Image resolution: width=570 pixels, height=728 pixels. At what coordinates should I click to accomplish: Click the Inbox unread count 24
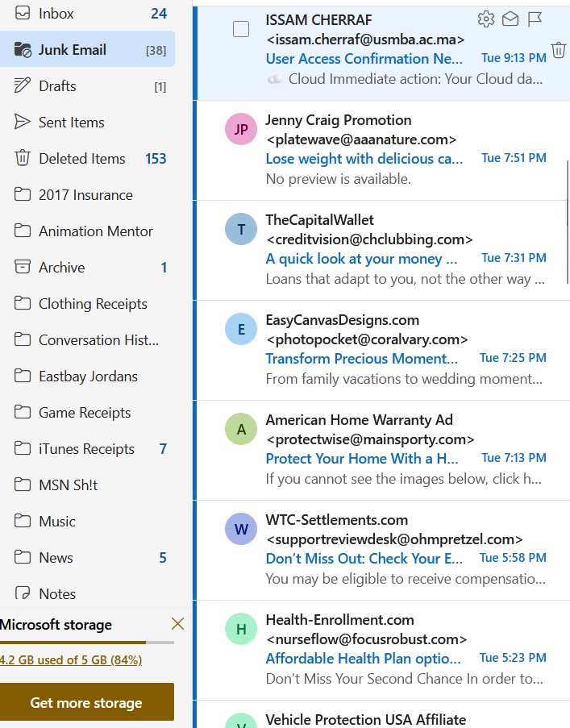coord(159,14)
